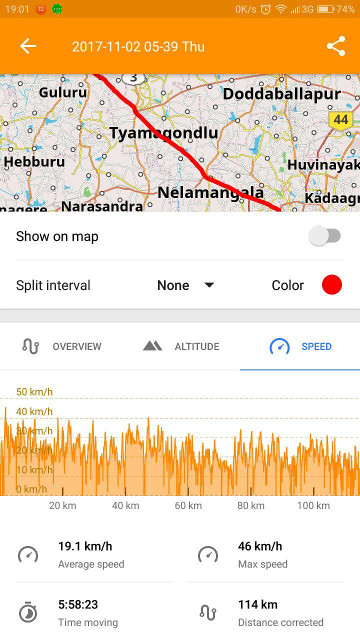Open the share icon in header

(336, 46)
